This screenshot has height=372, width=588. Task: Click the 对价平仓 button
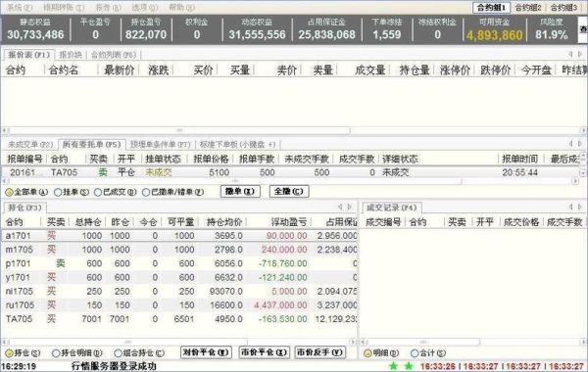[206, 352]
